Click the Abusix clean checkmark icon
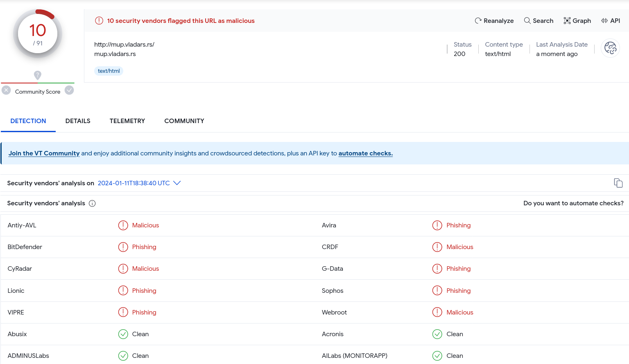The width and height of the screenshot is (629, 364). coord(123,334)
